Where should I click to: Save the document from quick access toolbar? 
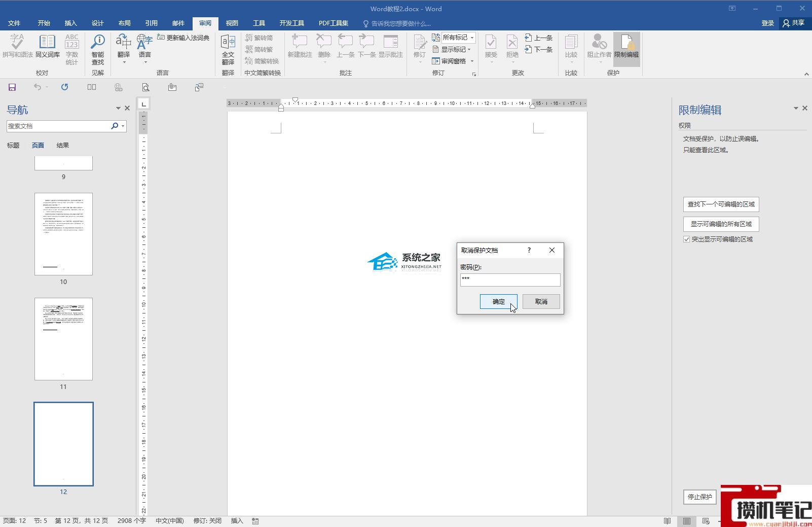point(12,87)
